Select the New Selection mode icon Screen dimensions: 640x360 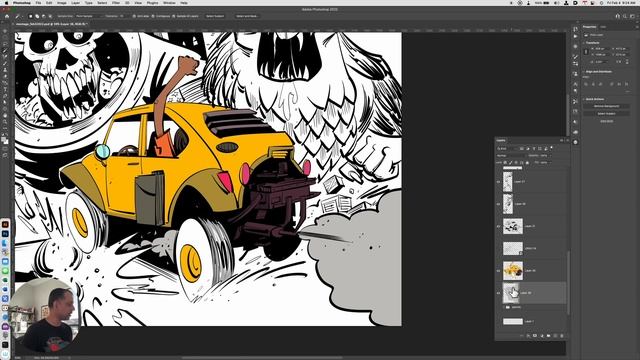coord(31,16)
